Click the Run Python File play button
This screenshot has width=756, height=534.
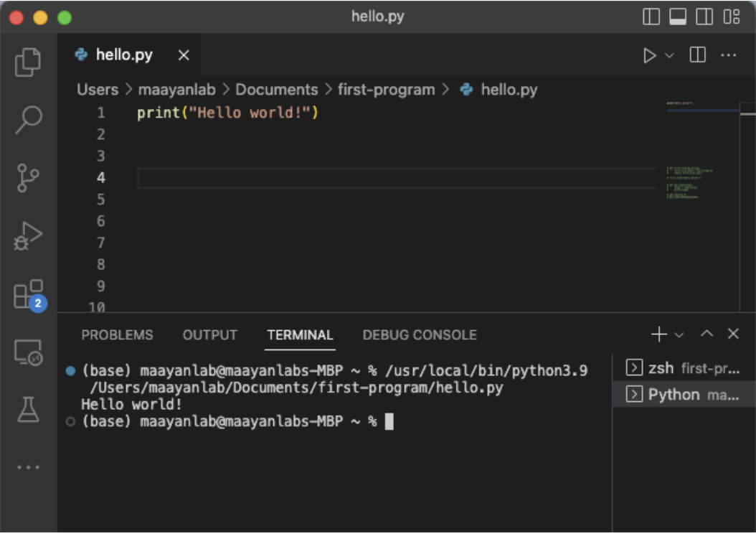point(650,55)
